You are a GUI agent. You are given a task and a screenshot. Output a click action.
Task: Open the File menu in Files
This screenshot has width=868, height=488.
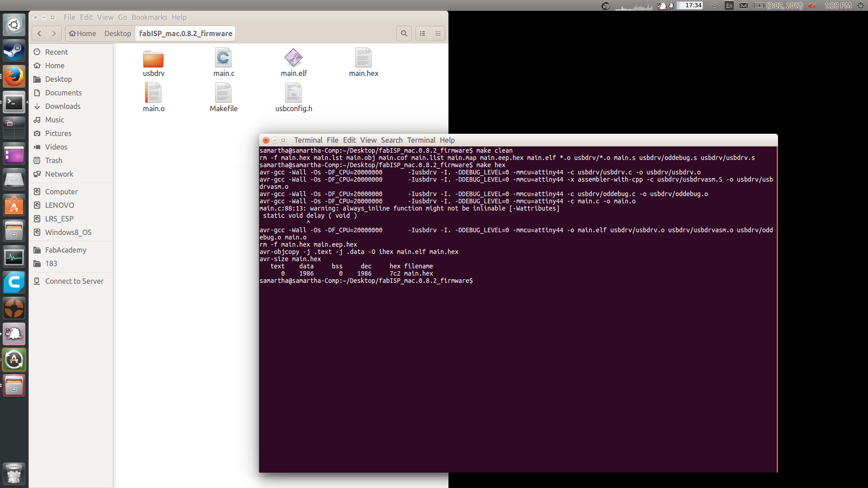tap(70, 17)
